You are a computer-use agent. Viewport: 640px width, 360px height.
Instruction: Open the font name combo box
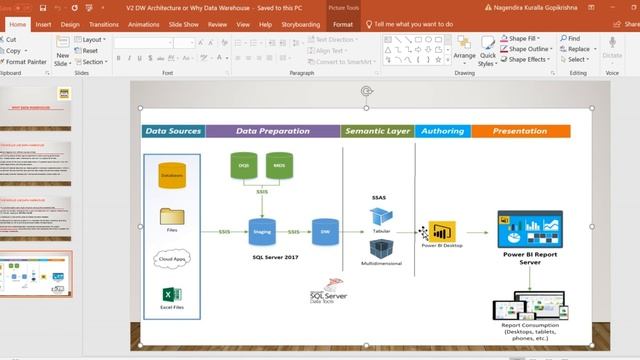144,42
